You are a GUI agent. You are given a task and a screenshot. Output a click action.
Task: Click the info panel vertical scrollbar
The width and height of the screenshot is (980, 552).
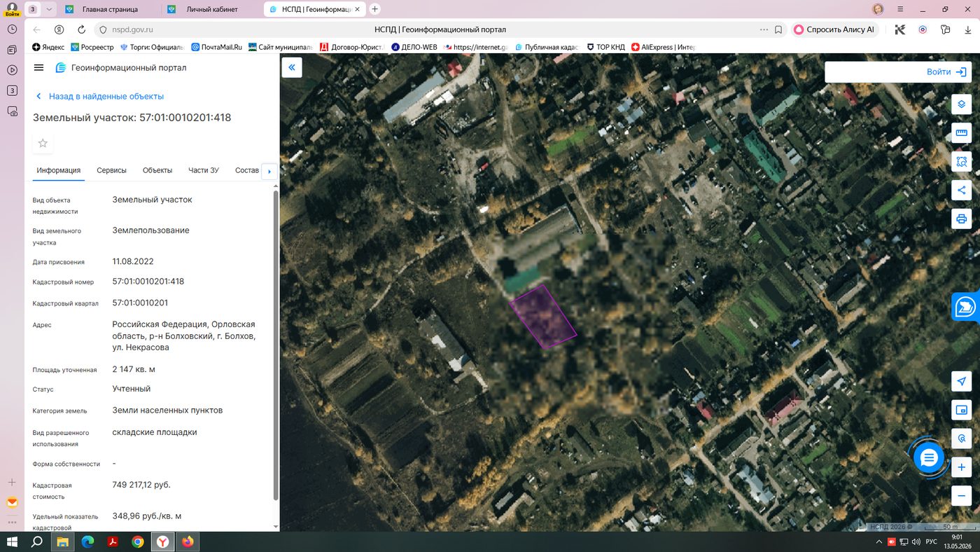click(x=275, y=345)
